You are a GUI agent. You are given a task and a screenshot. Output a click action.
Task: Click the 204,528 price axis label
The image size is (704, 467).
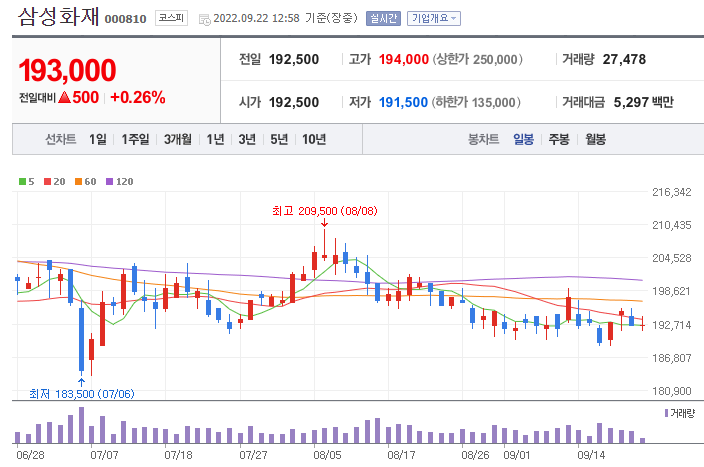tap(672, 258)
